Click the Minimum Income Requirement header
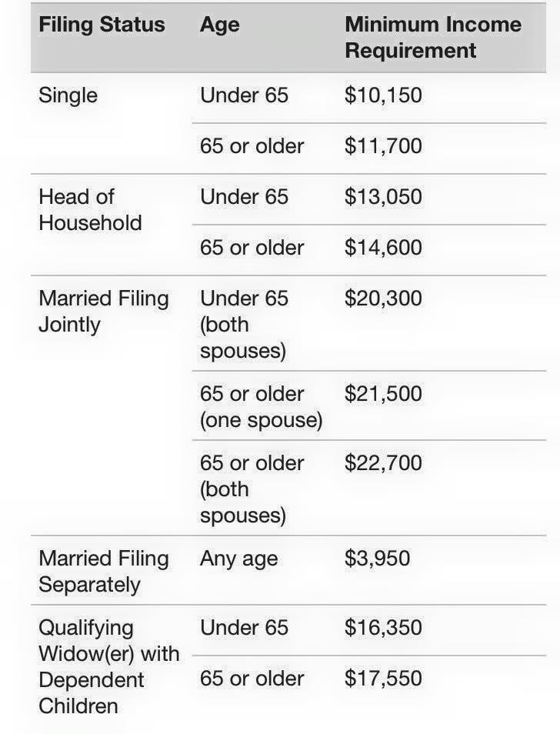 click(x=433, y=38)
